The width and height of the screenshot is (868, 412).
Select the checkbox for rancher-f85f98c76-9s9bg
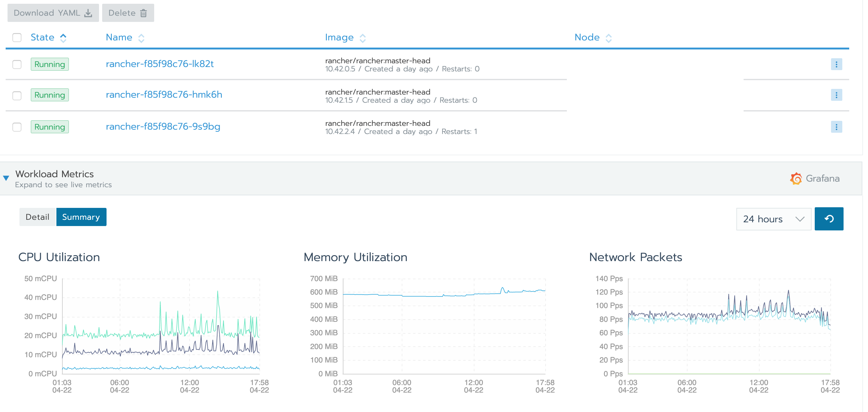click(17, 127)
